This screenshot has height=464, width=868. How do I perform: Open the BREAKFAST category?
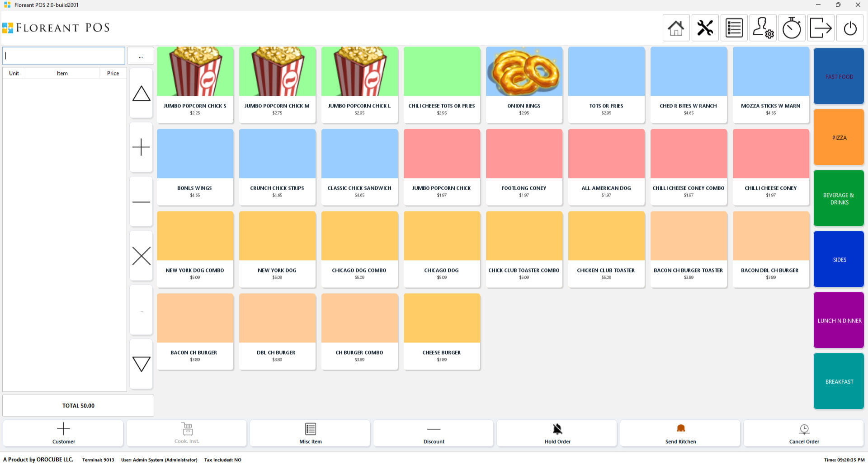pyautogui.click(x=839, y=381)
